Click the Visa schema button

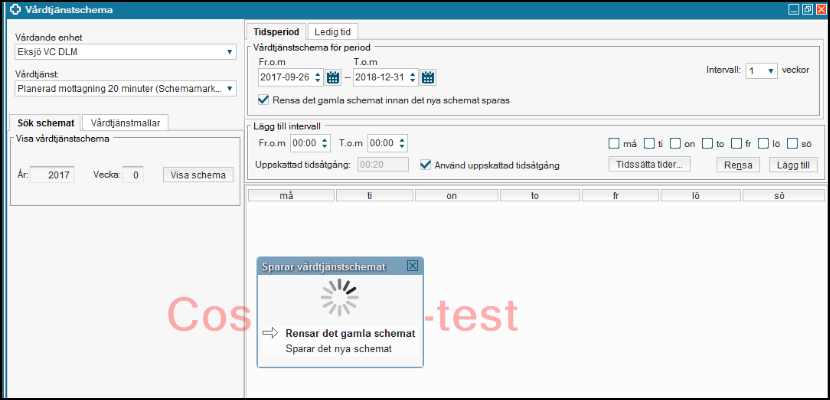coord(198,174)
